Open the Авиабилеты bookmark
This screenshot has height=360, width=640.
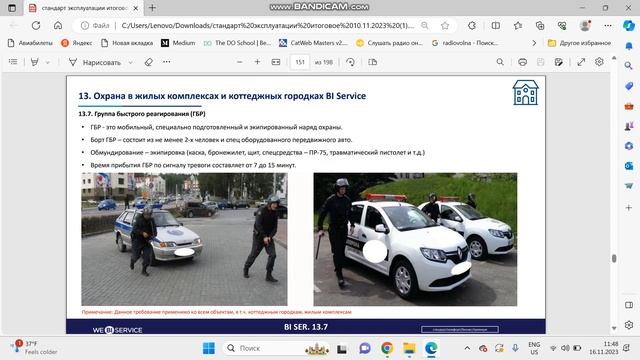coord(31,43)
